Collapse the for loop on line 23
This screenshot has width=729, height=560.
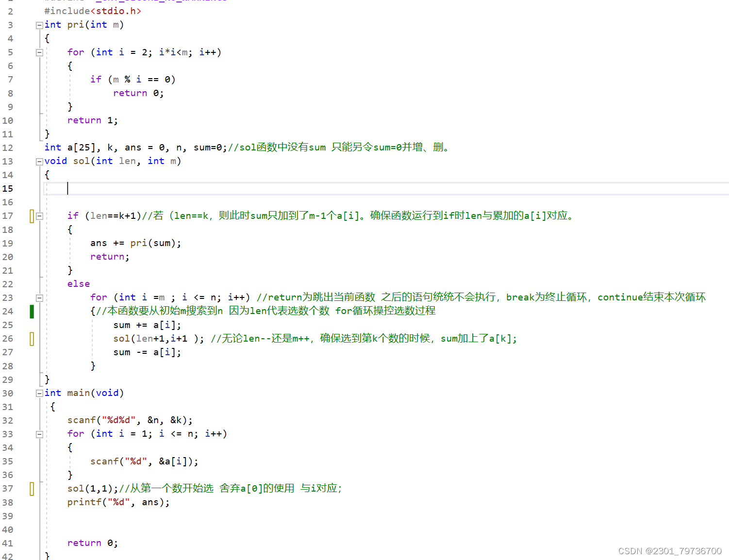(x=39, y=298)
